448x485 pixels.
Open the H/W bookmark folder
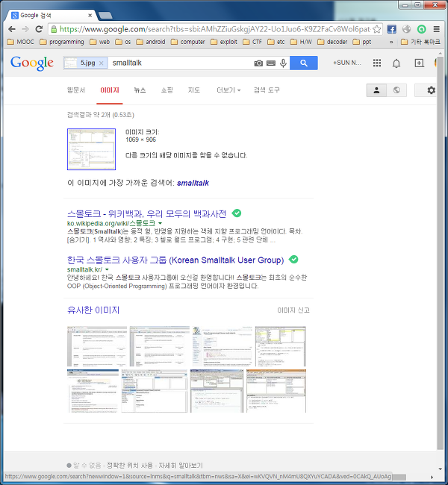(x=301, y=42)
